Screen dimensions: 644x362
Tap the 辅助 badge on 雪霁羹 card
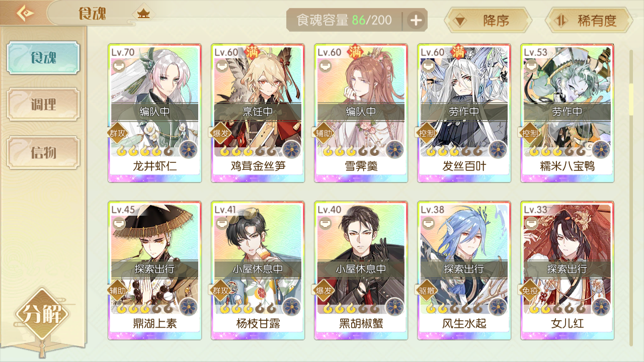[324, 133]
